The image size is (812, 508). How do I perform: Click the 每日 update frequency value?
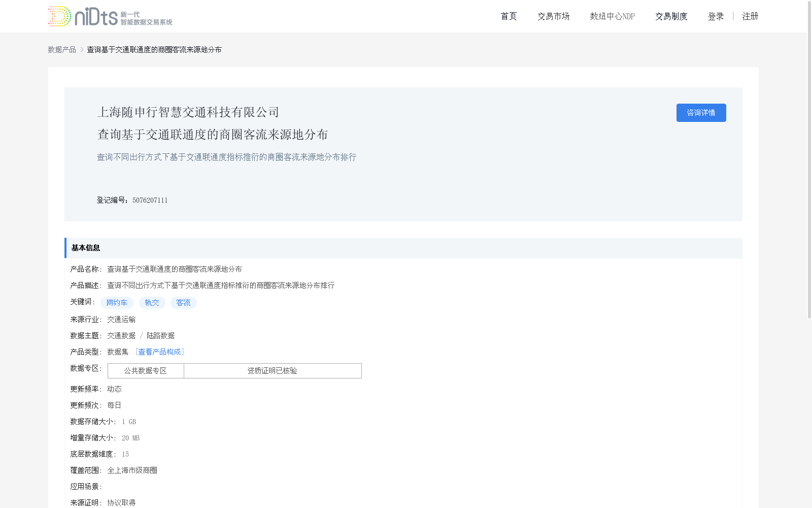[114, 405]
